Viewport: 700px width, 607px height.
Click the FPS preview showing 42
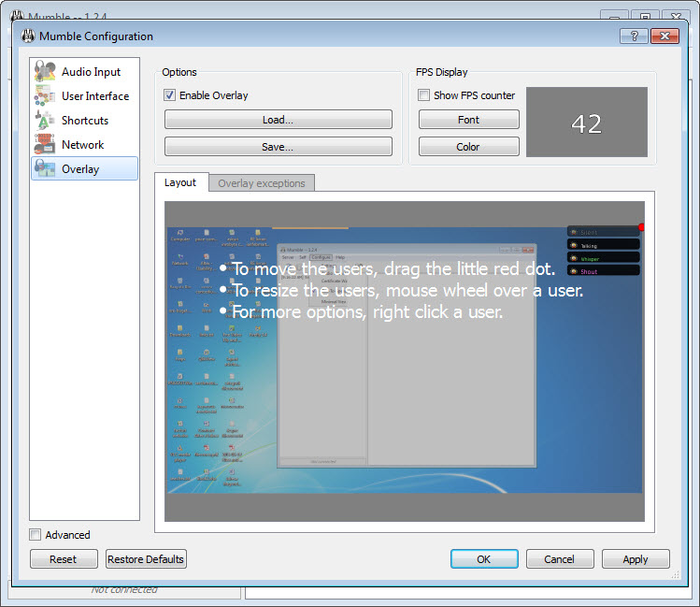(x=587, y=122)
